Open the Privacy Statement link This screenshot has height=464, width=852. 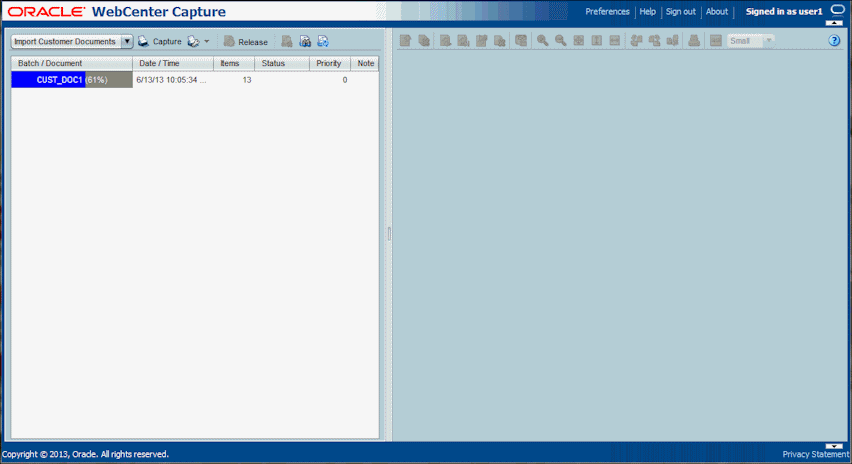[x=816, y=454]
